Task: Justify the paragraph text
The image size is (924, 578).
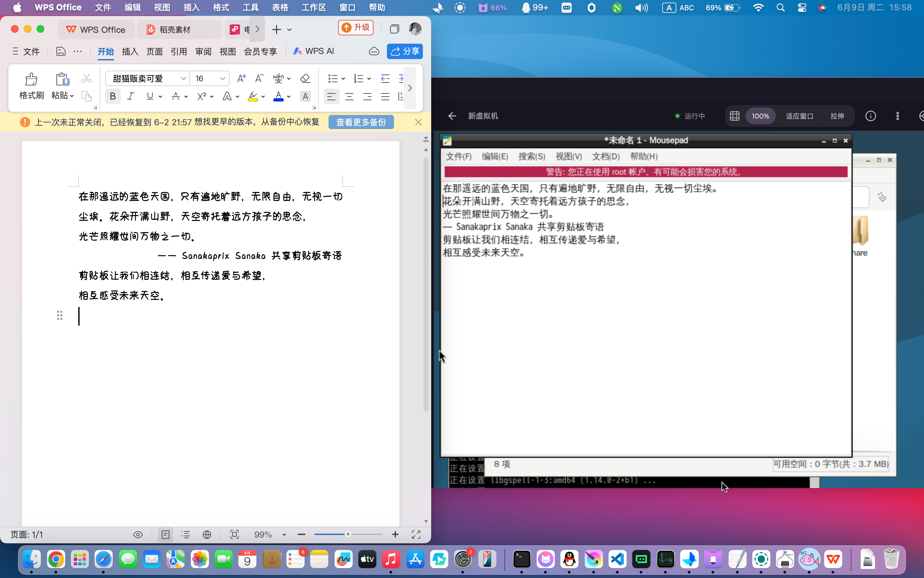Action: (385, 96)
